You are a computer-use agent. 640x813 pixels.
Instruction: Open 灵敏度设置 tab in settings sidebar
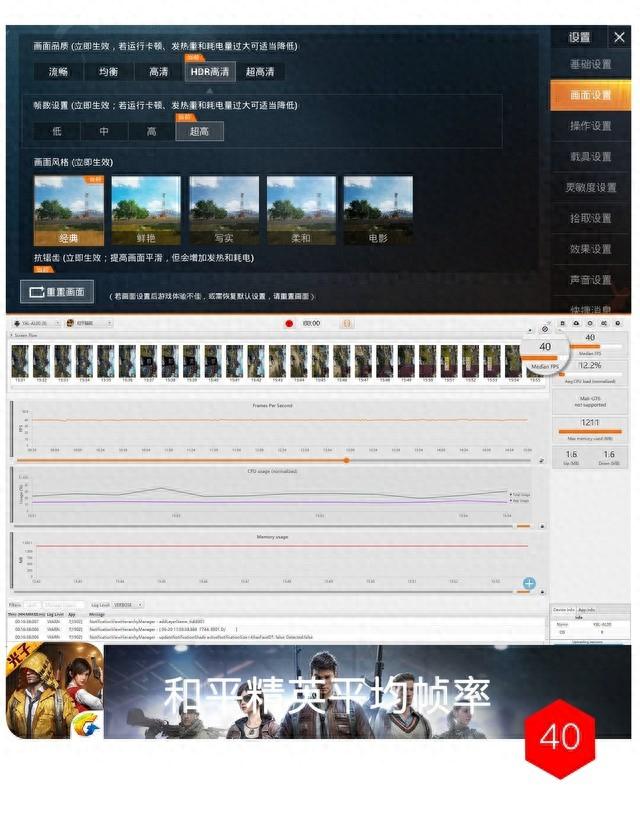point(590,188)
